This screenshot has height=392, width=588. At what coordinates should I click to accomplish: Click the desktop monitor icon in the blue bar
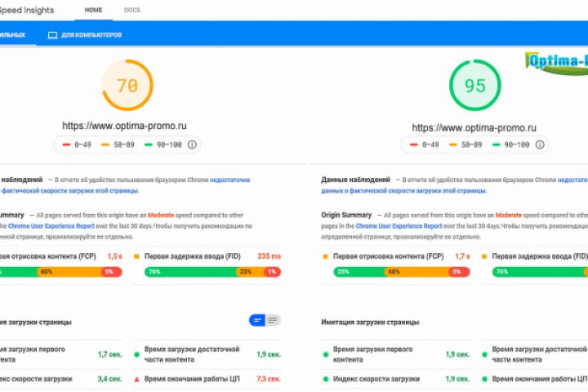52,35
